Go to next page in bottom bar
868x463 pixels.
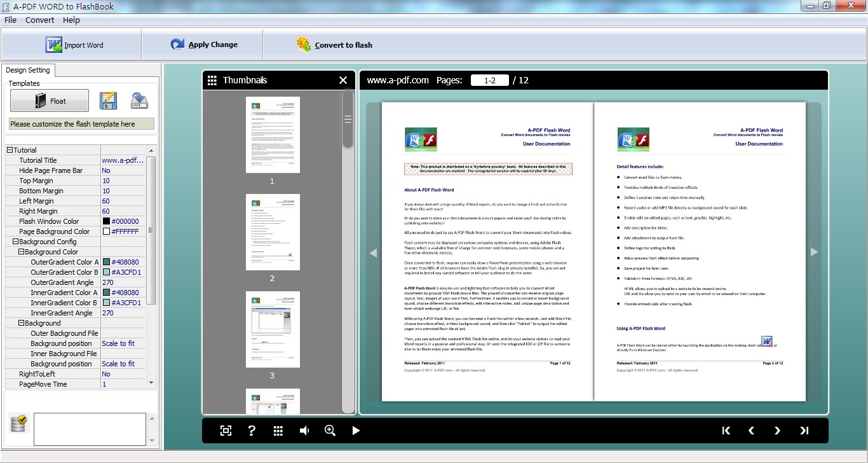777,431
